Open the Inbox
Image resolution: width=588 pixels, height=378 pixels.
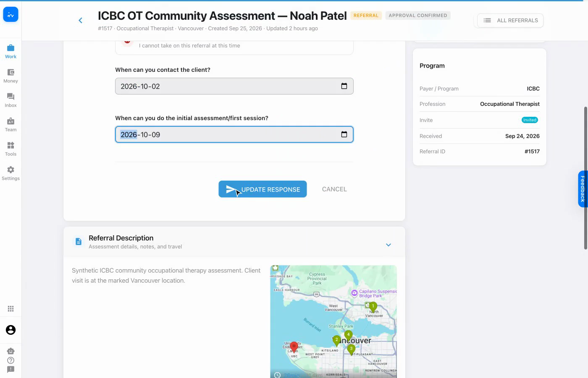(x=10, y=100)
